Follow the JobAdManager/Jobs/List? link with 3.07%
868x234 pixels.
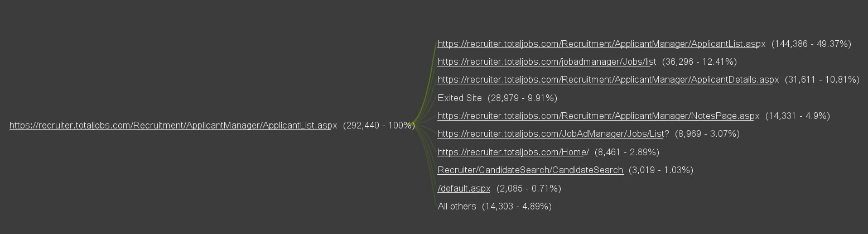[553, 134]
